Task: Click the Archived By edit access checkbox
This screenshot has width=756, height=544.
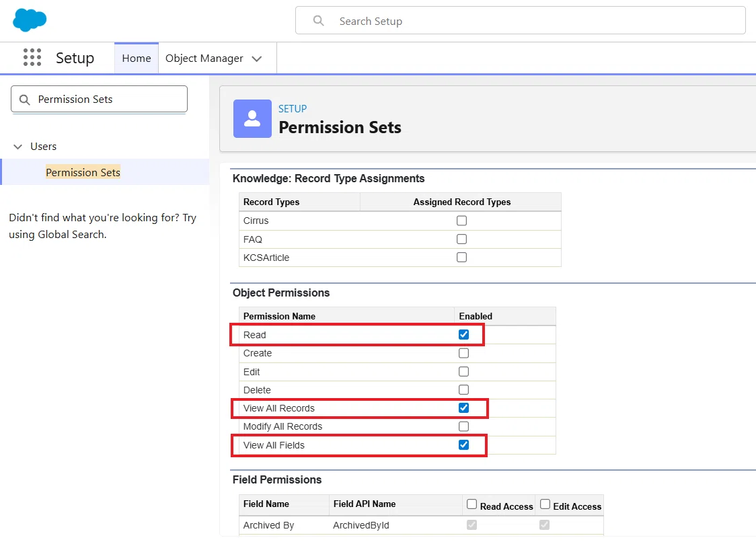Action: pyautogui.click(x=544, y=524)
